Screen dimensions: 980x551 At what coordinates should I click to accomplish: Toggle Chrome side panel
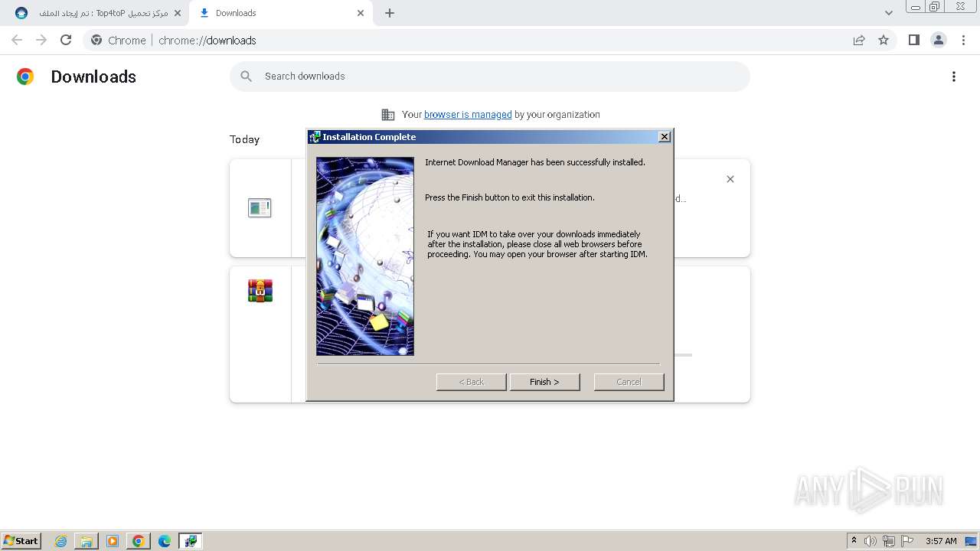click(914, 40)
